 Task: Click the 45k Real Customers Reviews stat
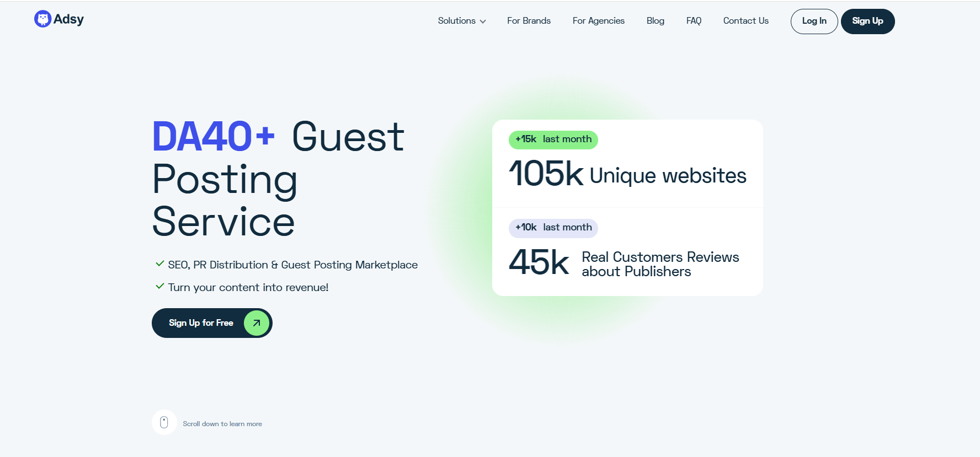tap(624, 263)
